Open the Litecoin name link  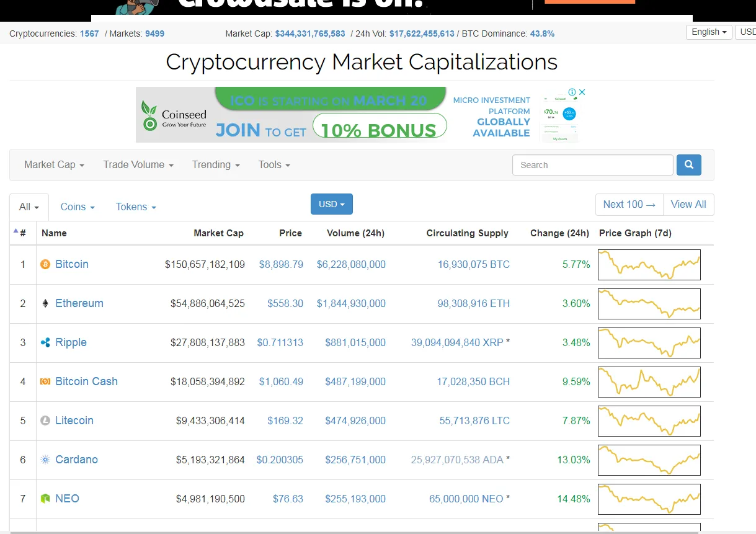[x=74, y=421]
